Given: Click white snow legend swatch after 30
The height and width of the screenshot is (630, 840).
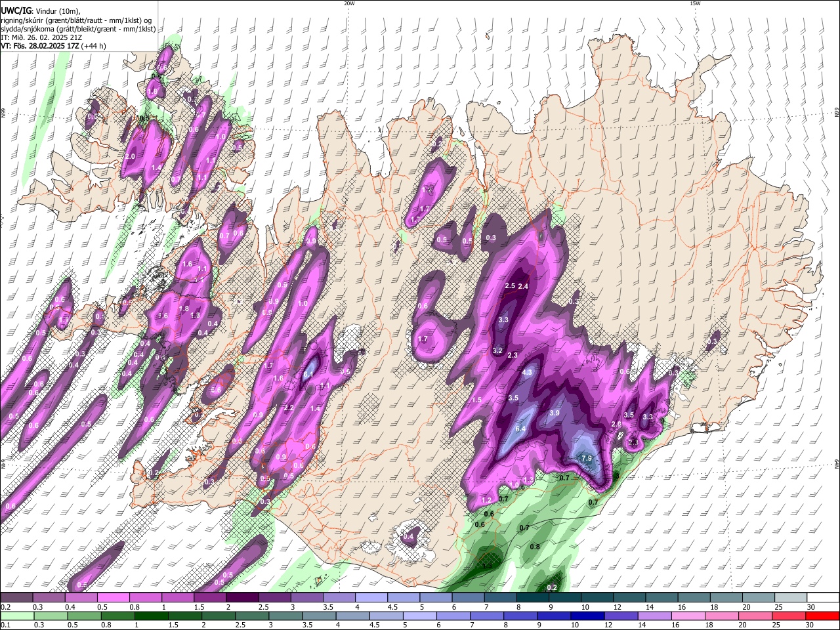Looking at the screenshot, I should (824, 598).
